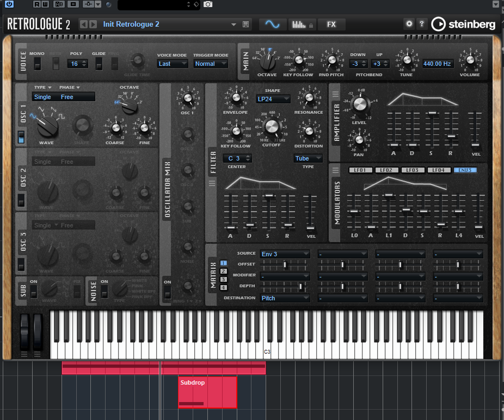504x420 pixels.
Task: Open the arpeggiator page bars icon
Action: [299, 24]
